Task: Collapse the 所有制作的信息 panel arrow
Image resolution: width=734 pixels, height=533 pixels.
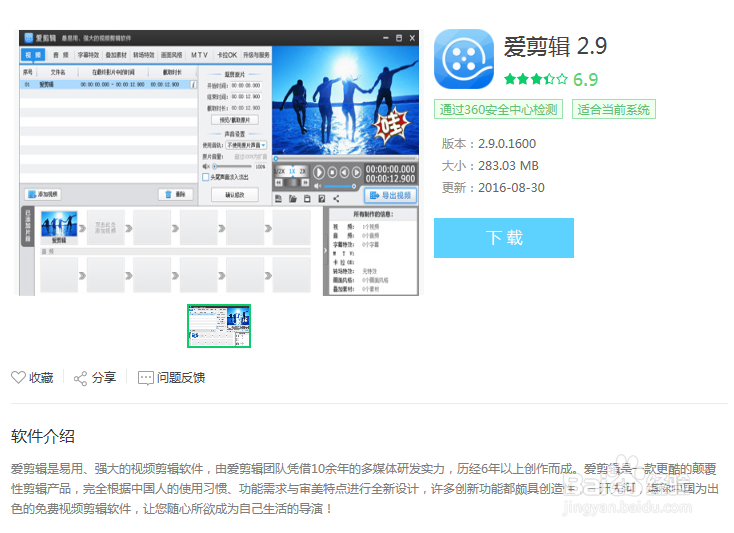Action: tap(326, 250)
